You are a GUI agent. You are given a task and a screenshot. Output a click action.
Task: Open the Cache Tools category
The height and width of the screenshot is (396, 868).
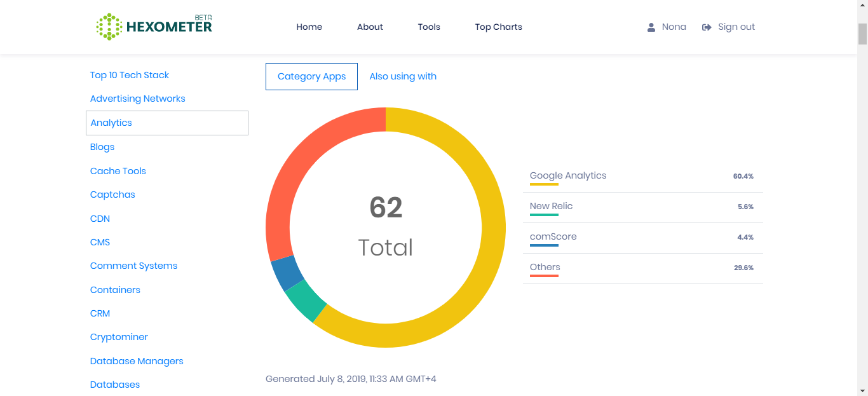pyautogui.click(x=118, y=171)
